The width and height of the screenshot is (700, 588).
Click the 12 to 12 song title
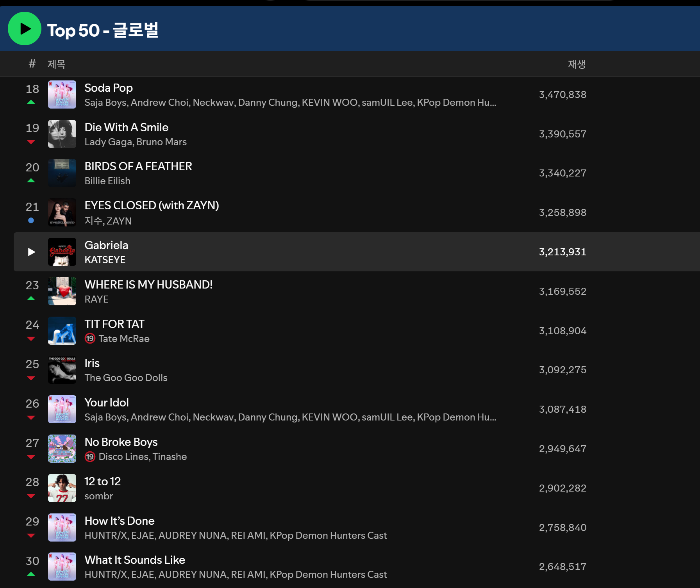pyautogui.click(x=102, y=481)
